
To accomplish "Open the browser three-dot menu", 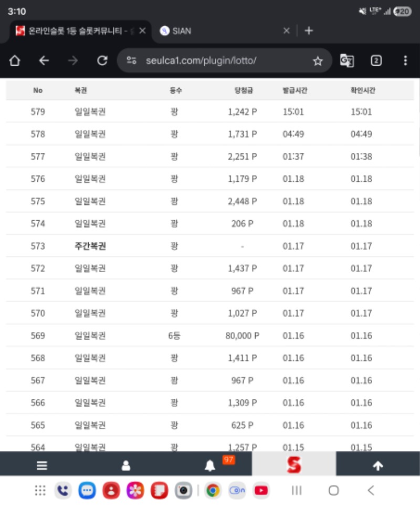I will click(405, 61).
